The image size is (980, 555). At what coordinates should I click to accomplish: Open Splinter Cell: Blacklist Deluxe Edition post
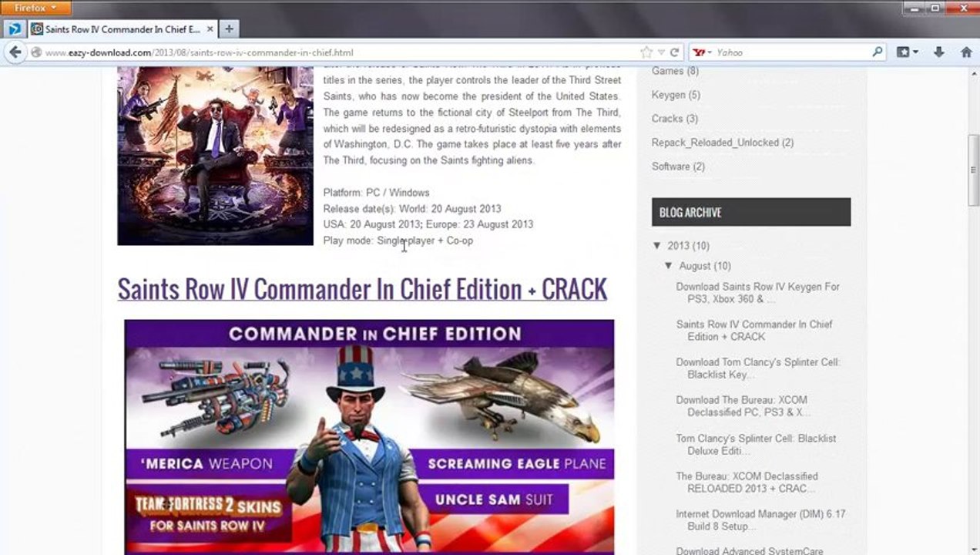tap(756, 445)
